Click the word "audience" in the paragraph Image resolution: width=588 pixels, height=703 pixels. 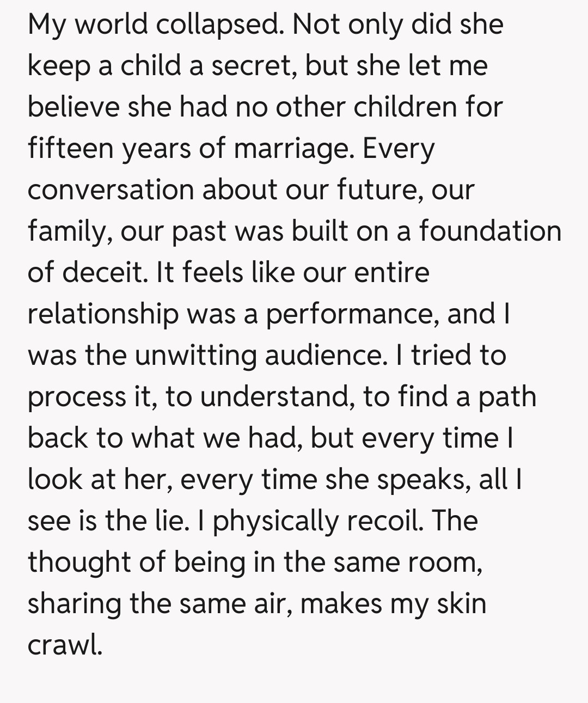[x=323, y=355]
